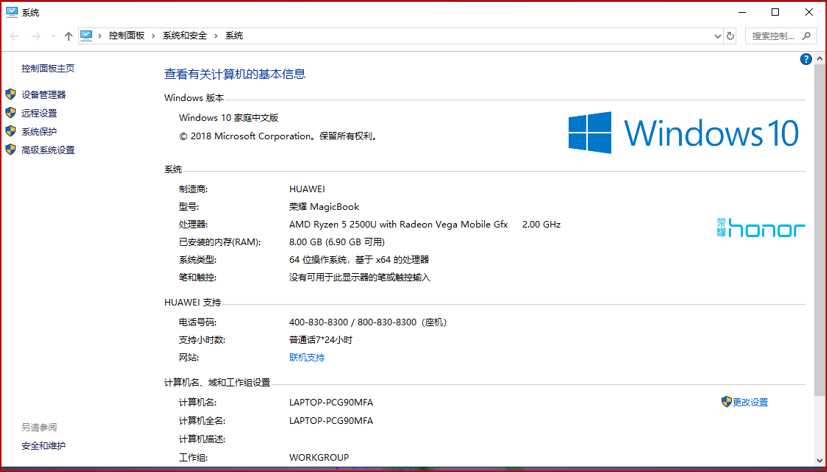Click the vertical scrollbar thumb

coord(819,230)
